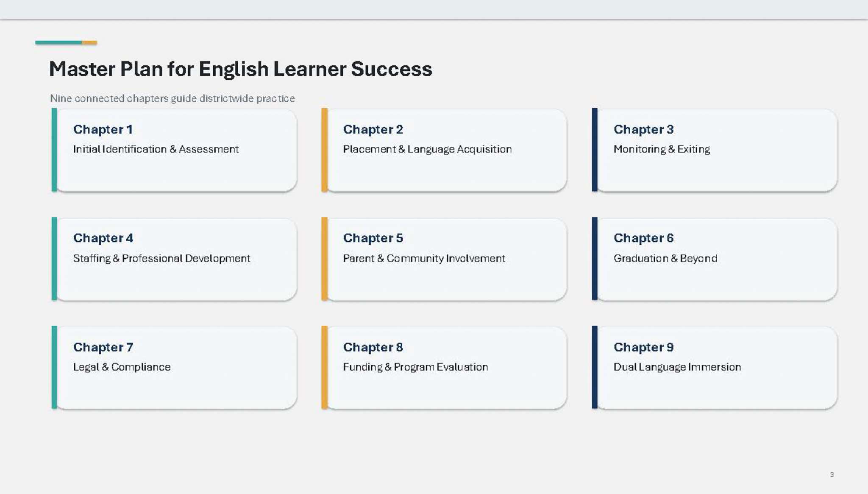
Task: Click Chapter 9 Dual Language Immersion card
Action: click(x=715, y=367)
